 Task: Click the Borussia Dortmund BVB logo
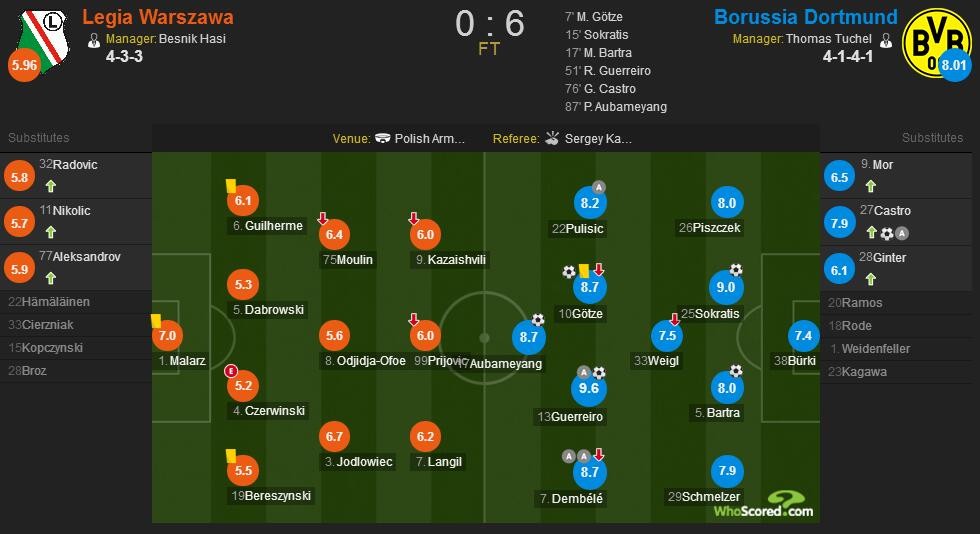click(936, 43)
